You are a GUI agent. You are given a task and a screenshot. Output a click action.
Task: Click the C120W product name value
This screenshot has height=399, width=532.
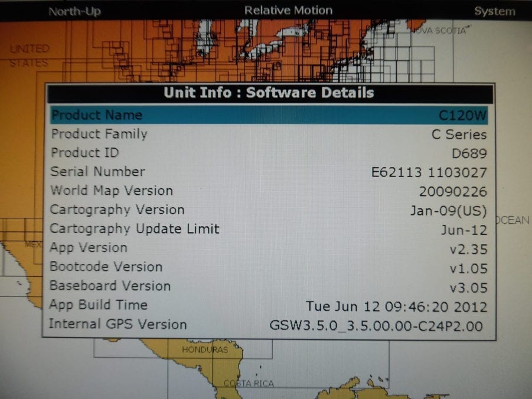click(463, 116)
